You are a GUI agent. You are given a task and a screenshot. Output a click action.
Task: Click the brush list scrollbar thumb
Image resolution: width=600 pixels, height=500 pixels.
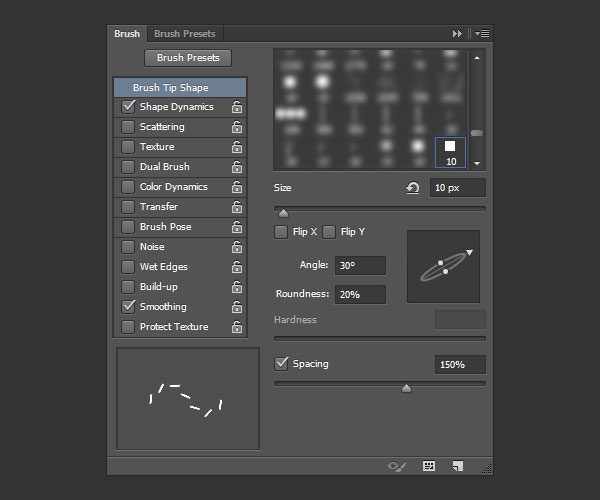[477, 133]
